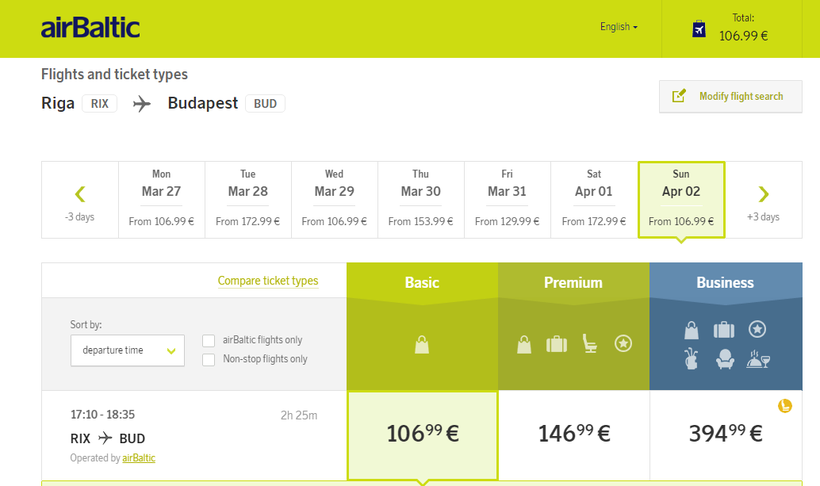Choose the Premium fare 146.99 €

[573, 433]
